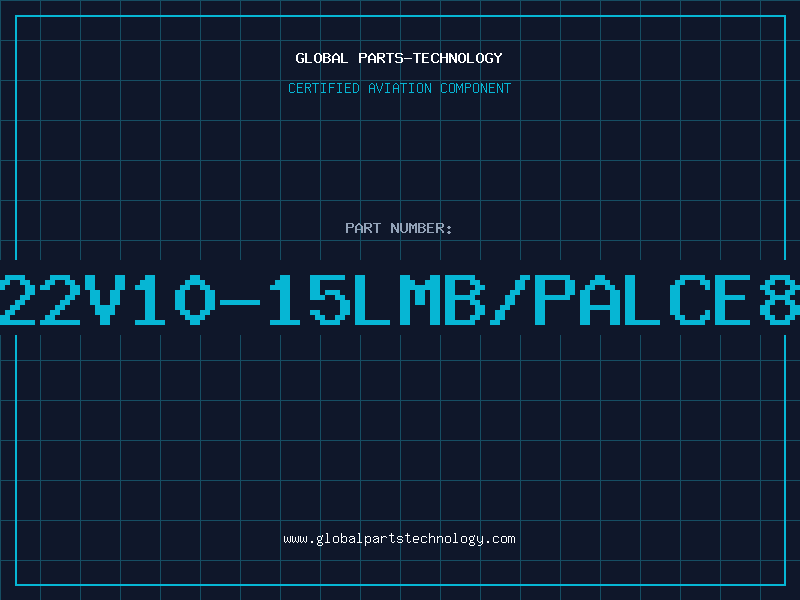This screenshot has height=600, width=800.
Task: Click the PART NUMBER: label
Action: [x=399, y=228]
